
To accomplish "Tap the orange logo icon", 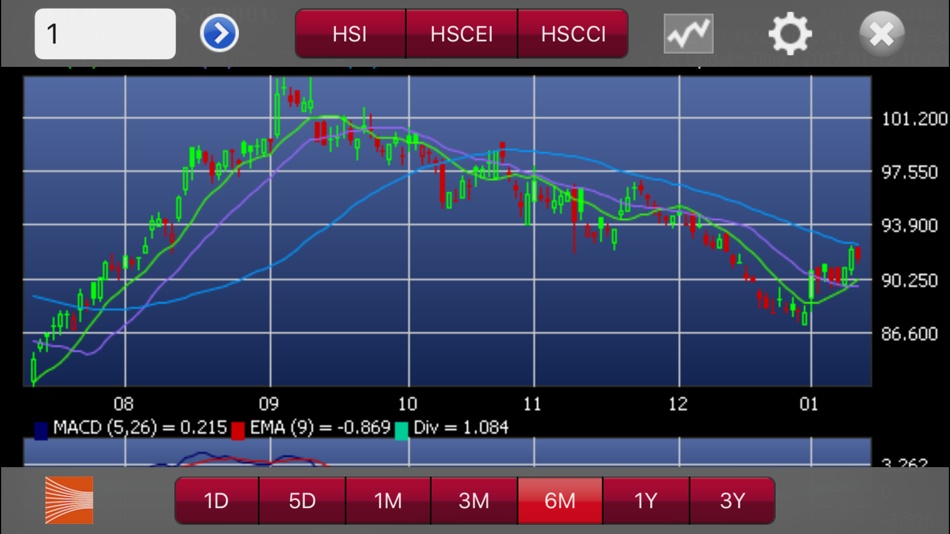I will (x=69, y=500).
